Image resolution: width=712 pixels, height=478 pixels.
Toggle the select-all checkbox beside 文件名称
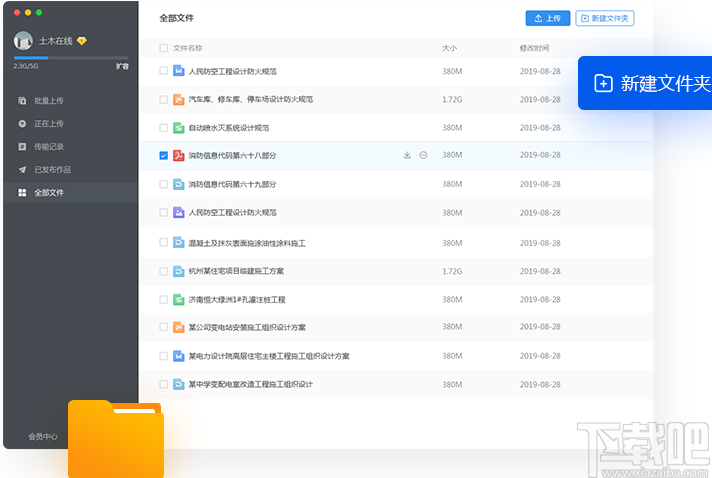coord(163,48)
